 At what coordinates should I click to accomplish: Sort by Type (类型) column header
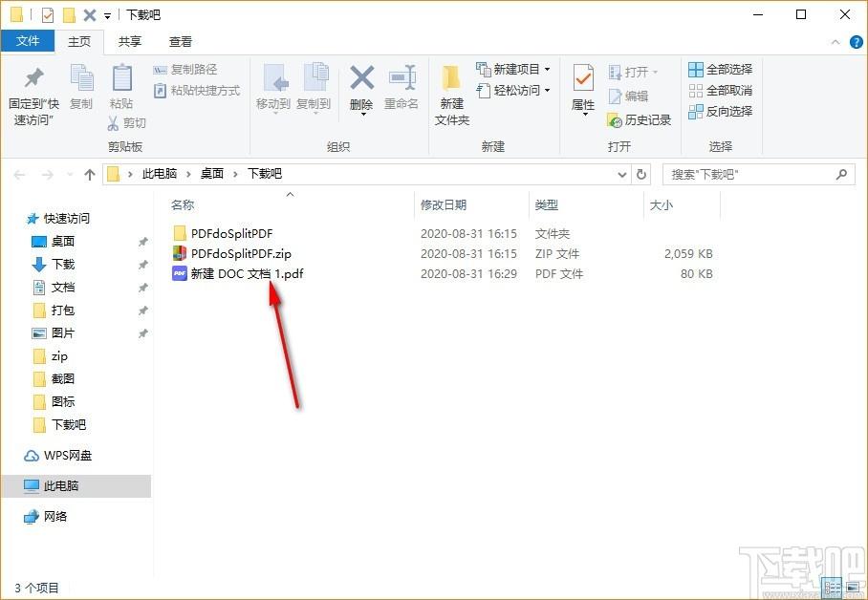(x=547, y=205)
